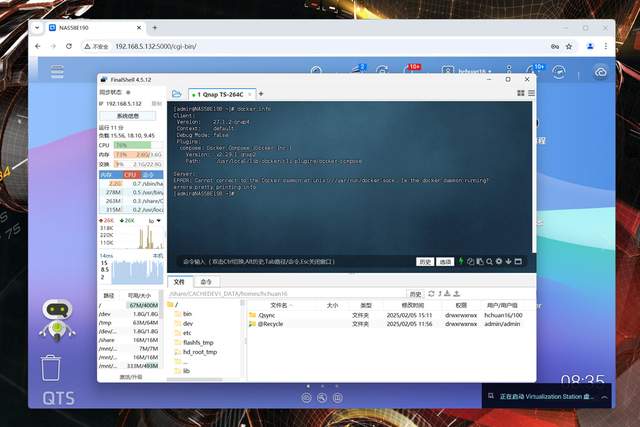This screenshot has height=427, width=640.
Task: Click the 系统信息 button
Action: click(128, 116)
